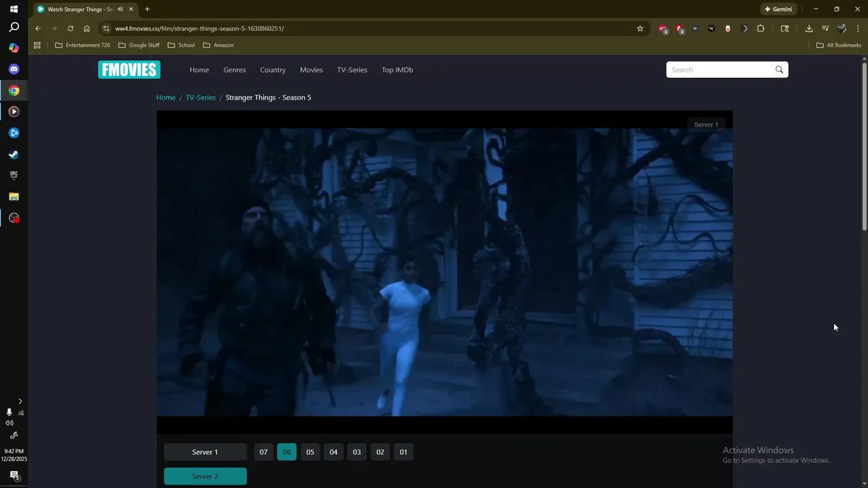Open the All Bookmarks folder
Viewport: 868px width, 488px height.
[839, 45]
